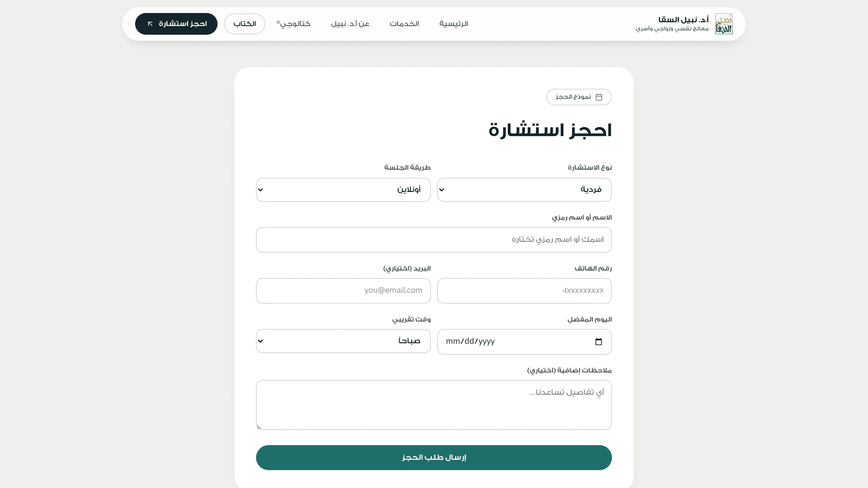The image size is (868, 488).
Task: Open the نوع الاستشارة dropdown
Action: point(524,190)
